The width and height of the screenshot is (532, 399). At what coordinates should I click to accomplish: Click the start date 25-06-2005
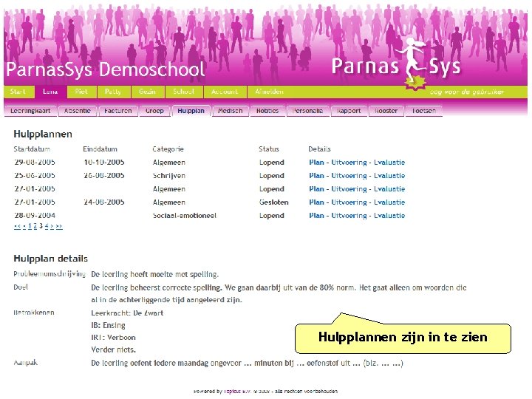(35, 176)
